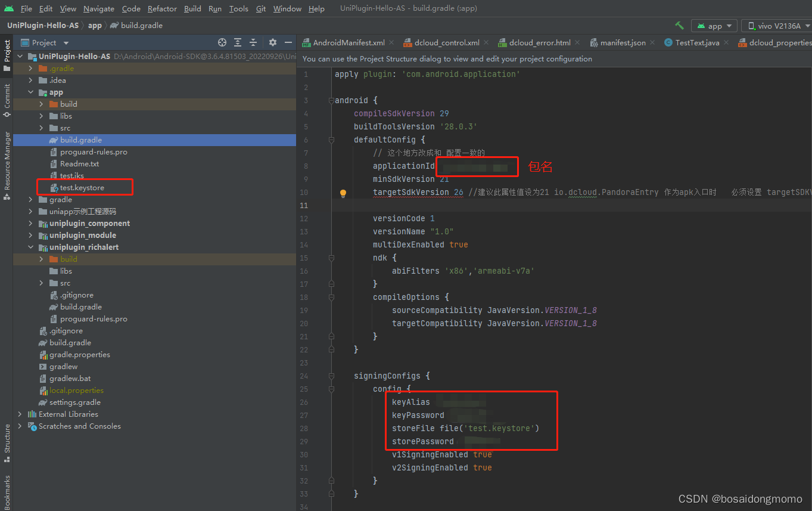This screenshot has width=812, height=511.
Task: Open Resource Manager sidebar tab
Action: (7, 166)
